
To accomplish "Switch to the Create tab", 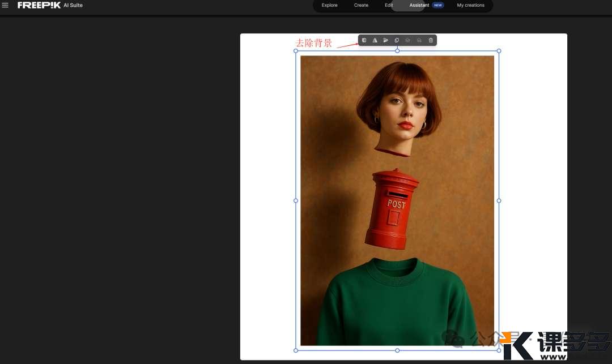I will point(361,5).
